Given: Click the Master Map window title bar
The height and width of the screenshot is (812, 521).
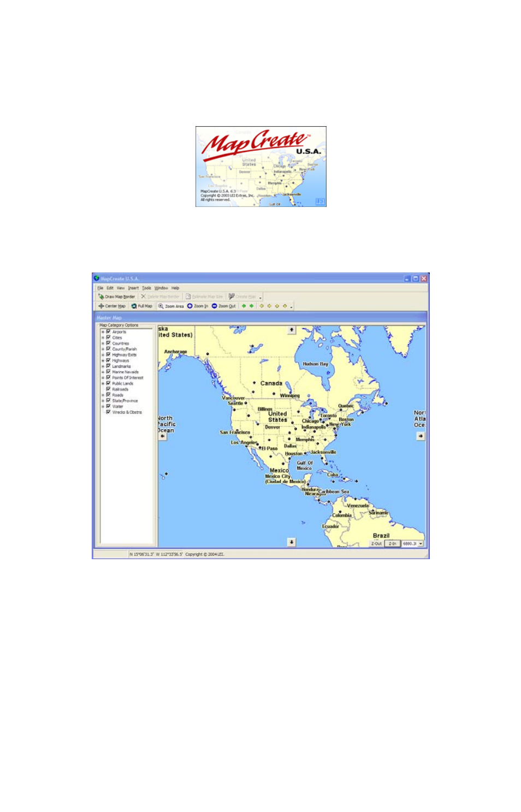Looking at the screenshot, I should [260, 317].
